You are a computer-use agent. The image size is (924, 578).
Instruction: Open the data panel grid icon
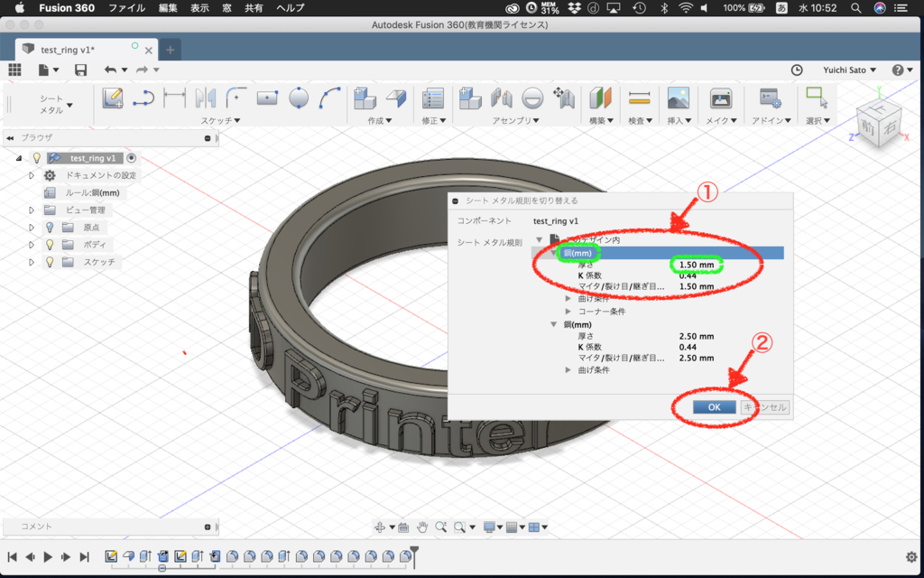coord(14,70)
